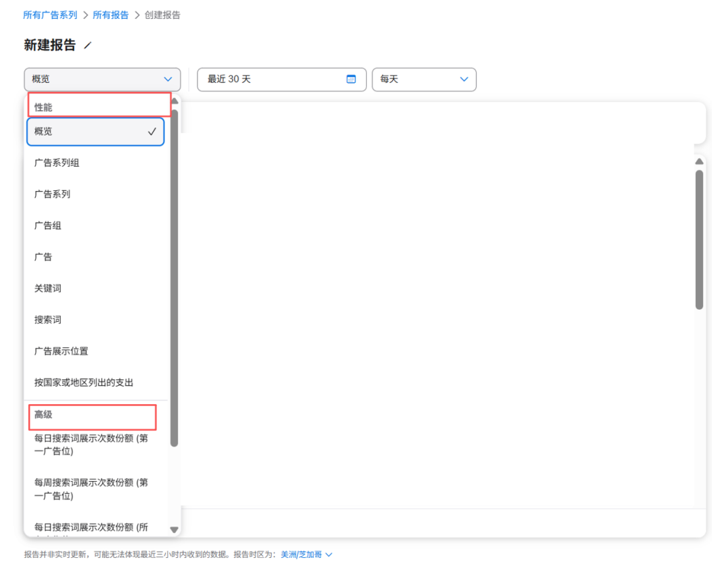
Task: Go to 所有广告系列 breadcrumb
Action: [50, 15]
